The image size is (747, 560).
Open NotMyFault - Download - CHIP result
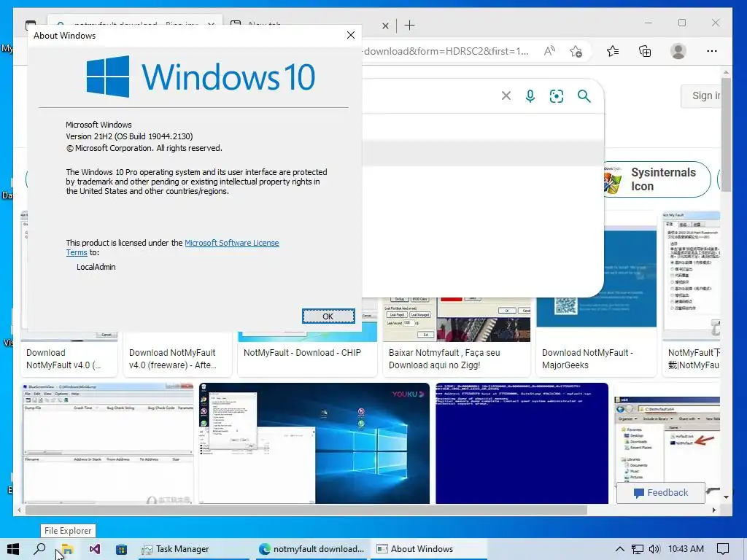point(302,353)
